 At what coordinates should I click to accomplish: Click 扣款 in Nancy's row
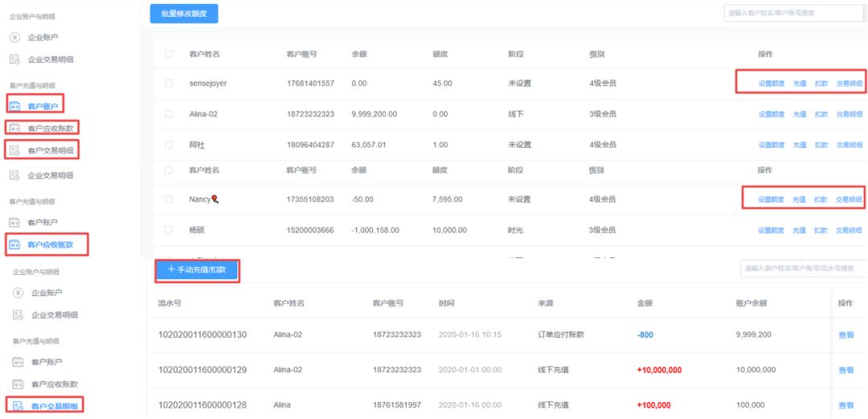click(x=821, y=199)
